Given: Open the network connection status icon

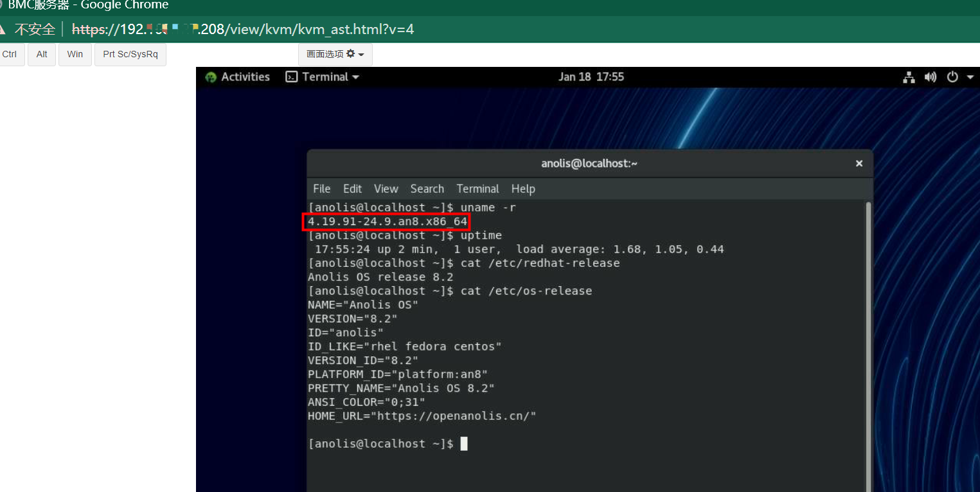Looking at the screenshot, I should (909, 77).
